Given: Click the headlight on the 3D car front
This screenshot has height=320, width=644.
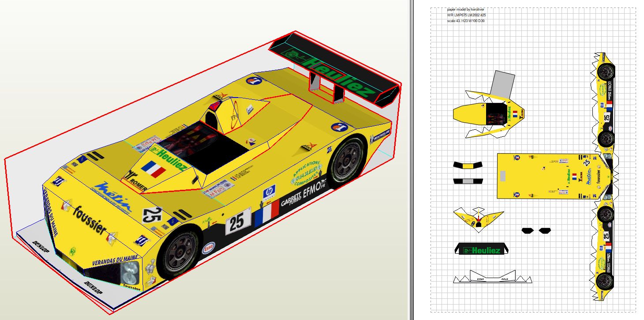Looking at the screenshot, I should (x=129, y=272).
